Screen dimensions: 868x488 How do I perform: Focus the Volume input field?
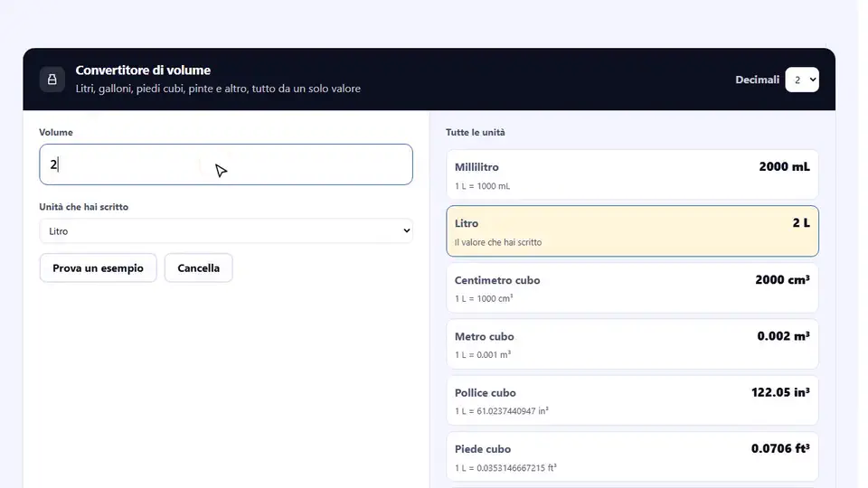click(226, 164)
